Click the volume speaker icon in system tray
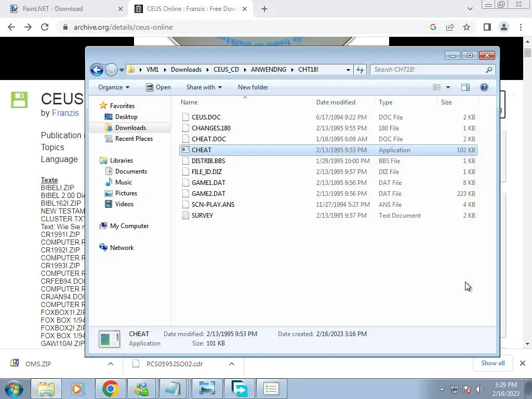Viewport: 532px width, 399px height. click(x=480, y=389)
